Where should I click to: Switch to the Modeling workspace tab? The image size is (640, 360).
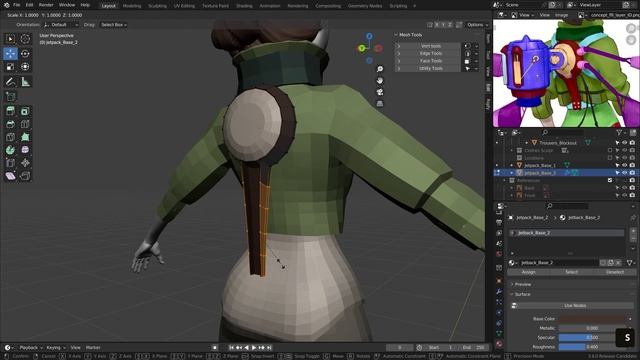(132, 6)
